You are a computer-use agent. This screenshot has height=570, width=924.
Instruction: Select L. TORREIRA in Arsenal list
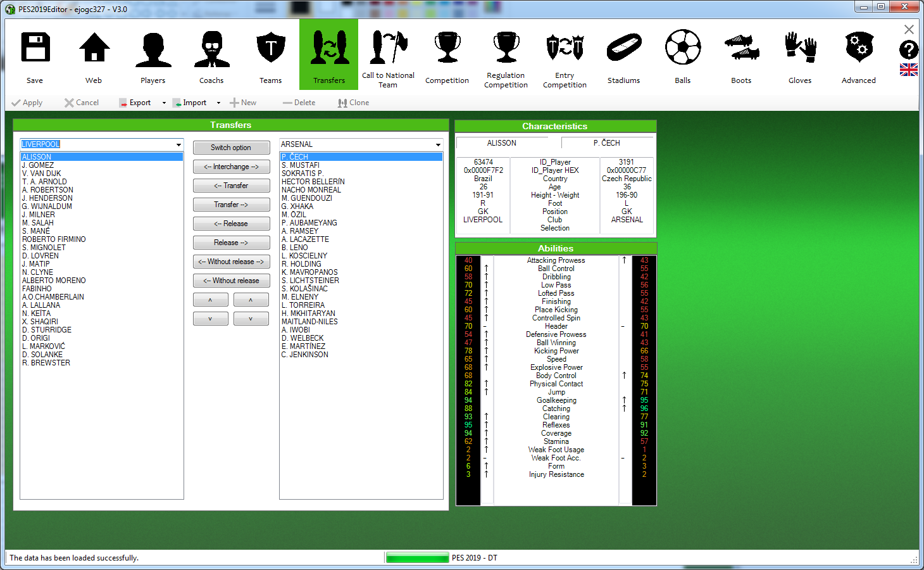pyautogui.click(x=361, y=305)
